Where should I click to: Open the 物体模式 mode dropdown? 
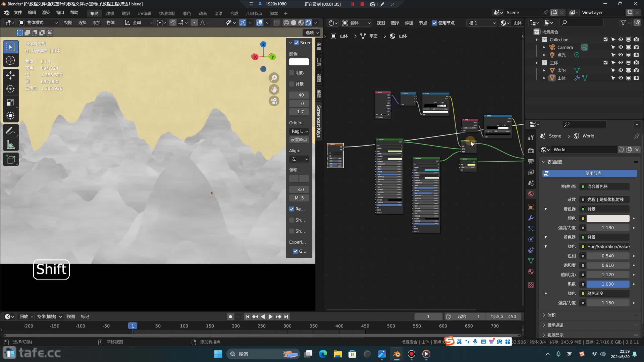tap(39, 23)
